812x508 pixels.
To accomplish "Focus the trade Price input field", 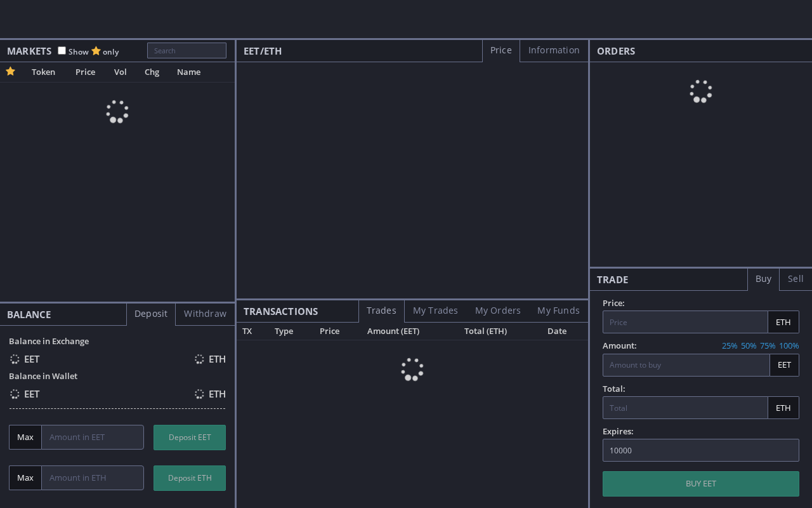I will click(685, 322).
